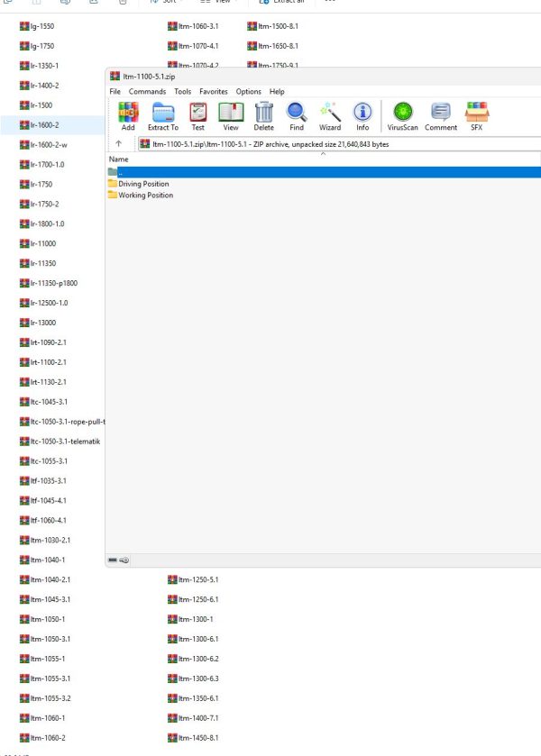The image size is (541, 756).
Task: Select lrt-1090-2.1 archive in Explorer
Action: [43, 342]
